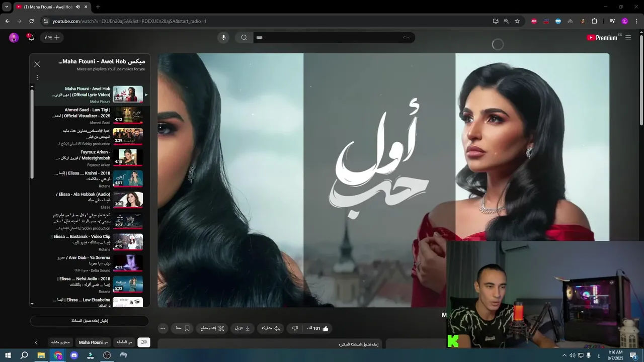Viewport: 644px width, 362px height.
Task: Open the blue mask extension icon
Action: (x=558, y=21)
